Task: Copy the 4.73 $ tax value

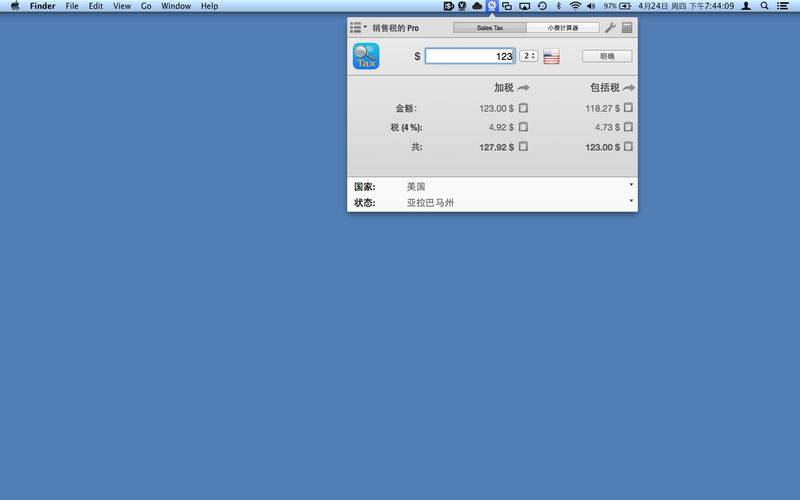Action: point(628,127)
